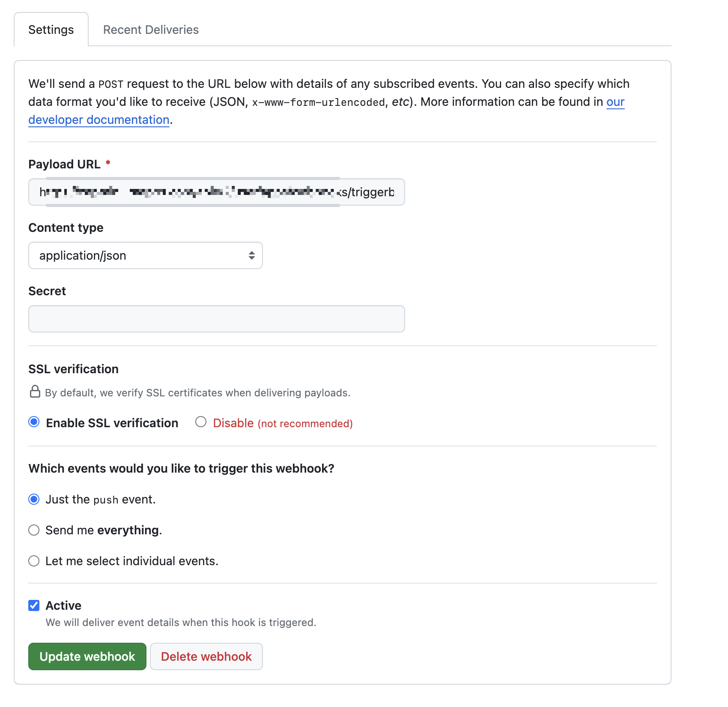
Task: Uncheck the Active checkbox
Action: (34, 605)
